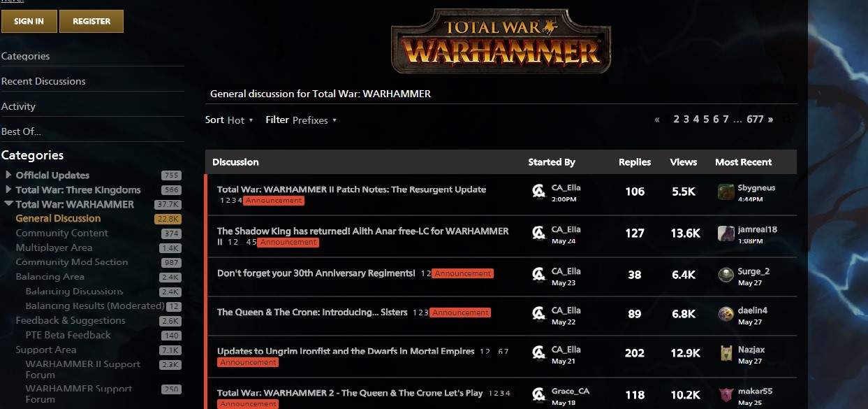Image resolution: width=868 pixels, height=409 pixels.
Task: Click Surge_2 user avatar
Action: [726, 275]
